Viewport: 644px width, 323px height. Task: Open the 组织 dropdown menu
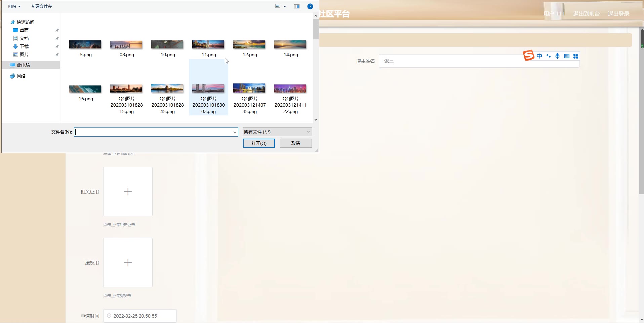tap(14, 6)
